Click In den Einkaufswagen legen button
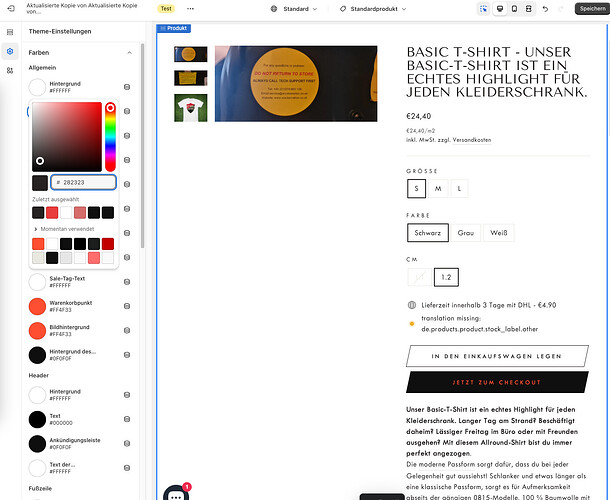 click(x=497, y=356)
